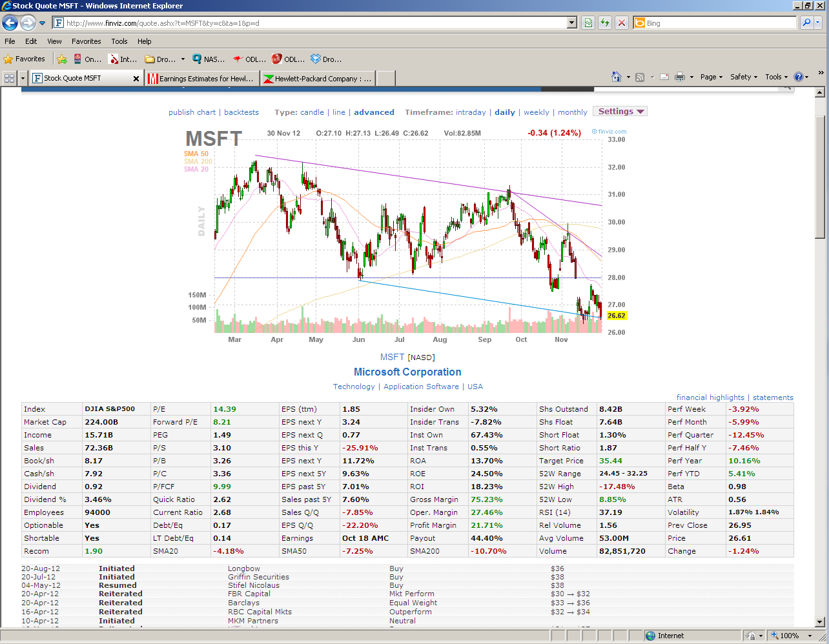
Task: Open the Page menu dropdown
Action: [711, 77]
